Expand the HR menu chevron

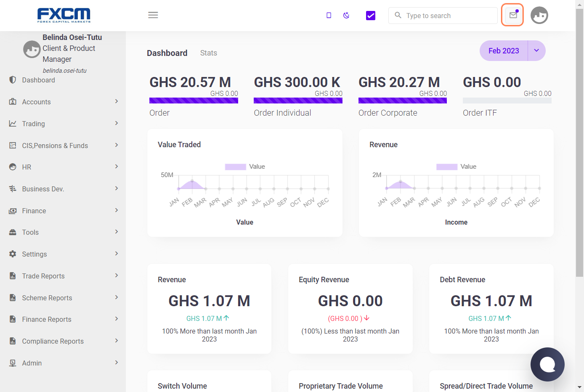click(117, 167)
